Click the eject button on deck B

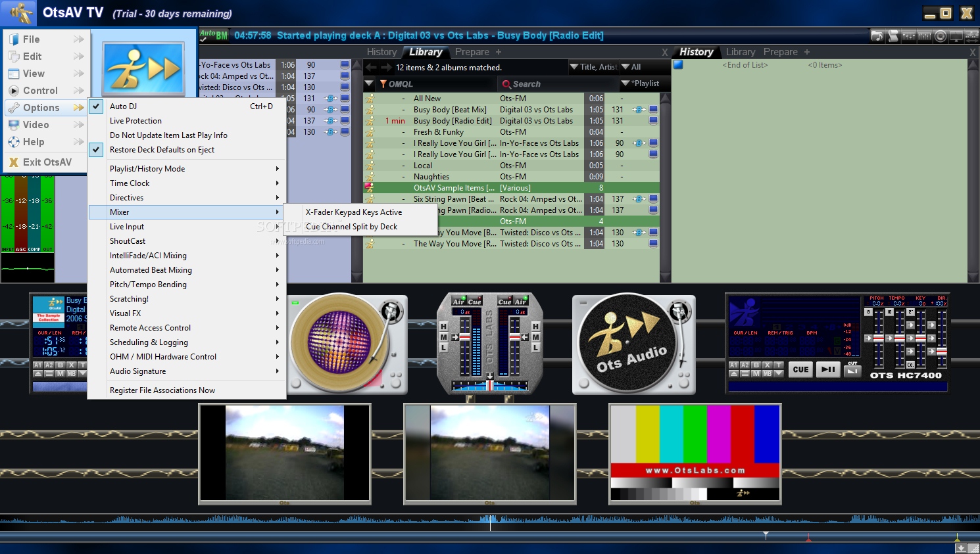click(x=733, y=373)
